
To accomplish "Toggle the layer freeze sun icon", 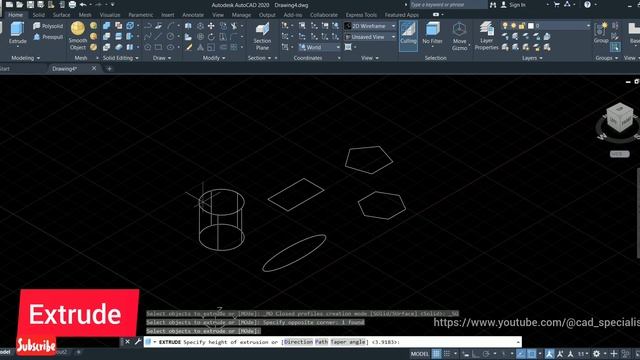I will click(x=513, y=26).
